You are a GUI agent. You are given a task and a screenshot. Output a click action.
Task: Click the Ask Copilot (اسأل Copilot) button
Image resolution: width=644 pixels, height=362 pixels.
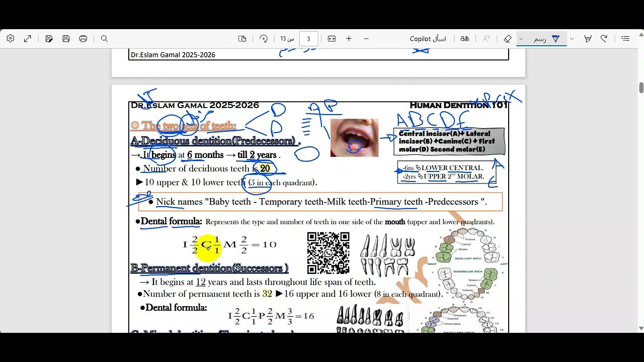coord(428,39)
